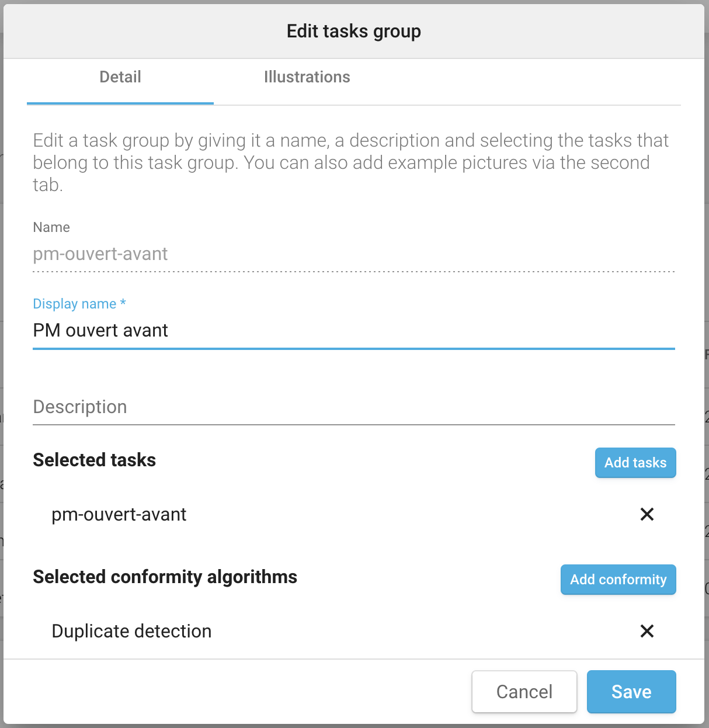Click the disabled Name field value
Viewport: 709px width, 728px height.
coord(100,254)
